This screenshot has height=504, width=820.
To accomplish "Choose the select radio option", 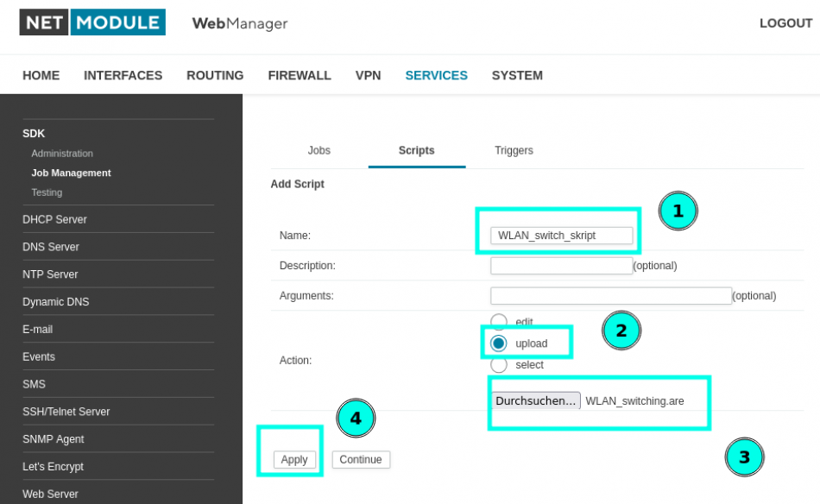I will 498,364.
